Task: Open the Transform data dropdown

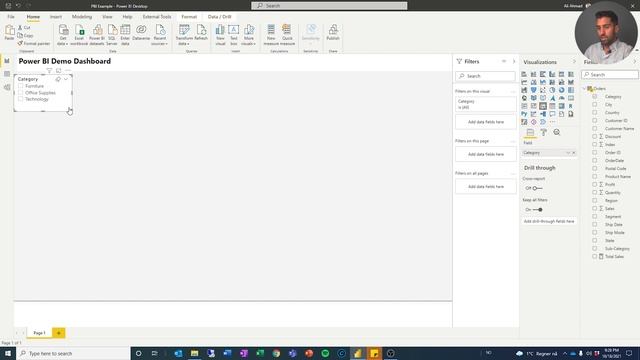Action: coord(184,36)
